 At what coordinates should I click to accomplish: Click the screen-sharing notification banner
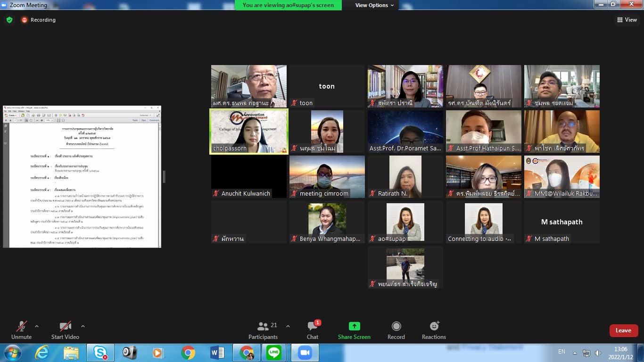[288, 5]
